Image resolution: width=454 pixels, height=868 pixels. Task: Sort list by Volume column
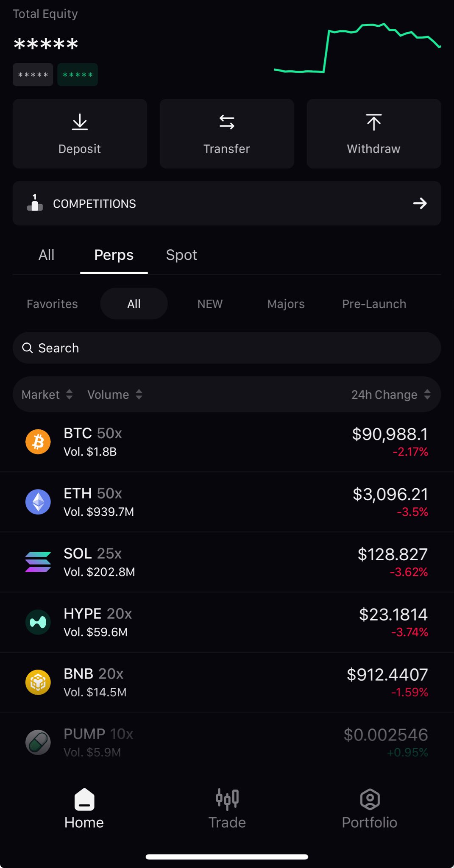pos(114,395)
